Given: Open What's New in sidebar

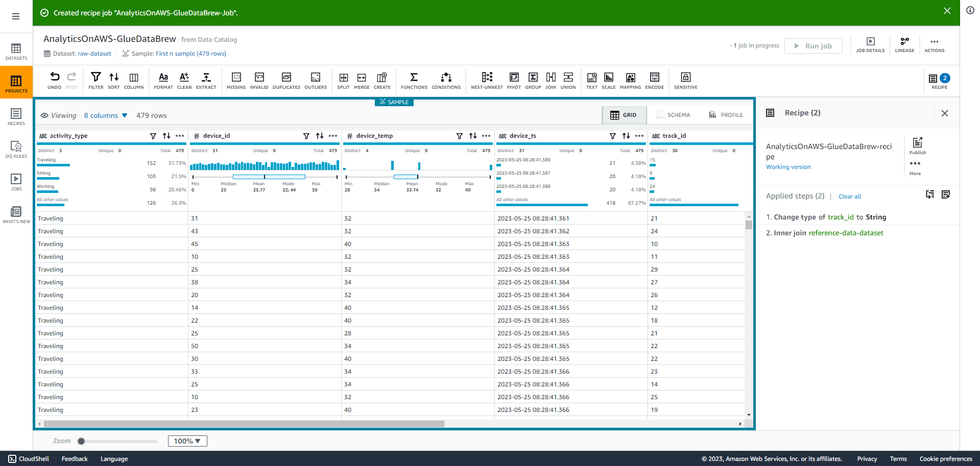Looking at the screenshot, I should pyautogui.click(x=16, y=215).
